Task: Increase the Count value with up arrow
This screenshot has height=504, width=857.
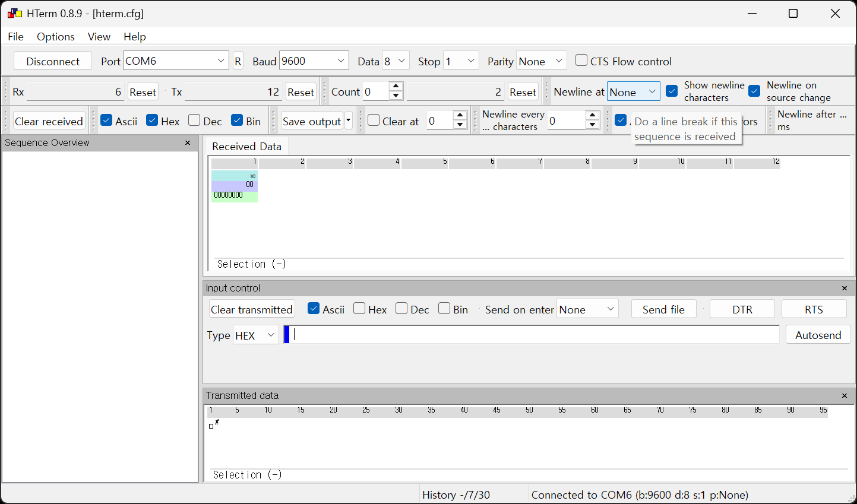Action: pos(396,87)
